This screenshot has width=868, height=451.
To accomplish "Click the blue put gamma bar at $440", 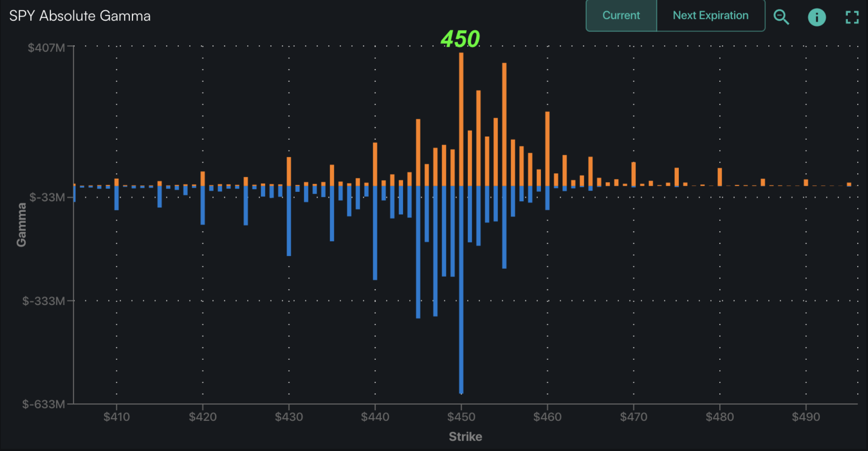I will click(375, 233).
